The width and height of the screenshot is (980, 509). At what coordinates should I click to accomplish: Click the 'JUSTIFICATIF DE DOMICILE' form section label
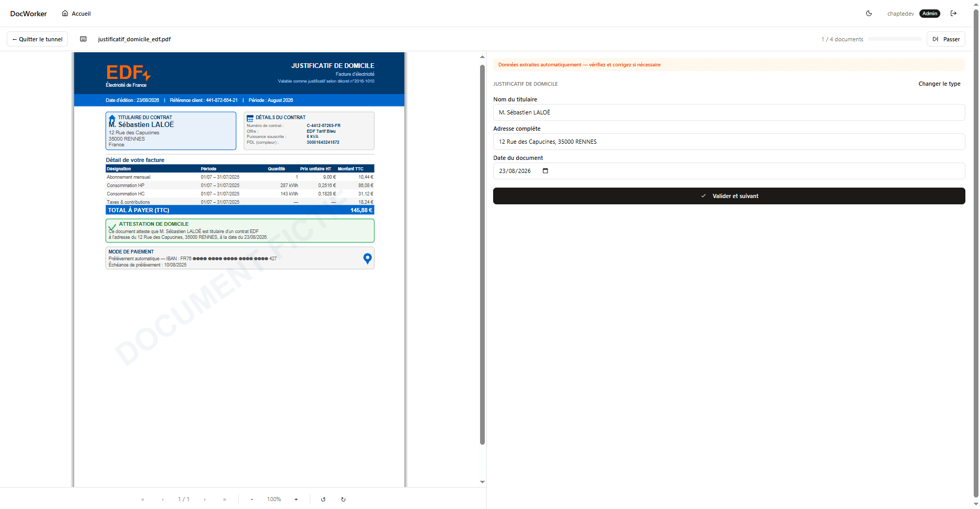click(x=526, y=84)
